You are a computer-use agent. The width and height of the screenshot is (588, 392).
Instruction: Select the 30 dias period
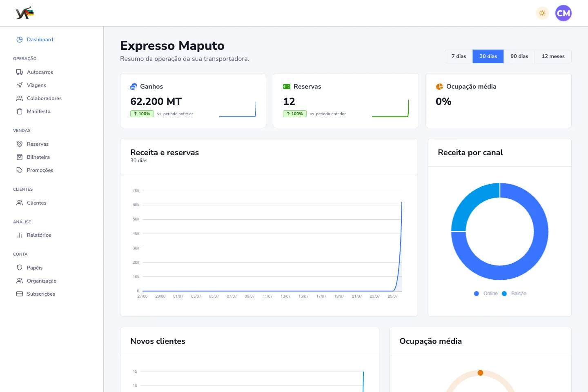488,56
